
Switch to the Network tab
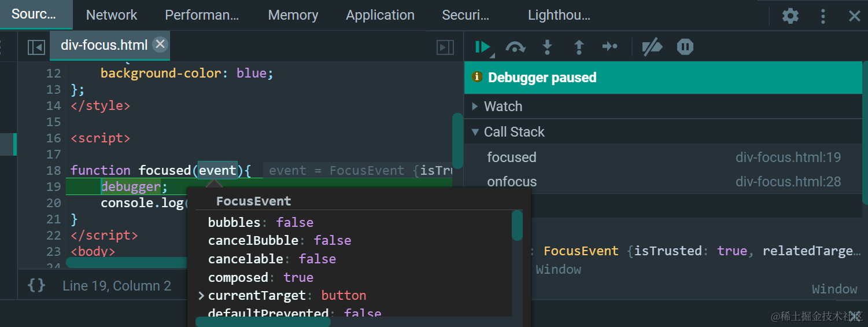pyautogui.click(x=112, y=15)
